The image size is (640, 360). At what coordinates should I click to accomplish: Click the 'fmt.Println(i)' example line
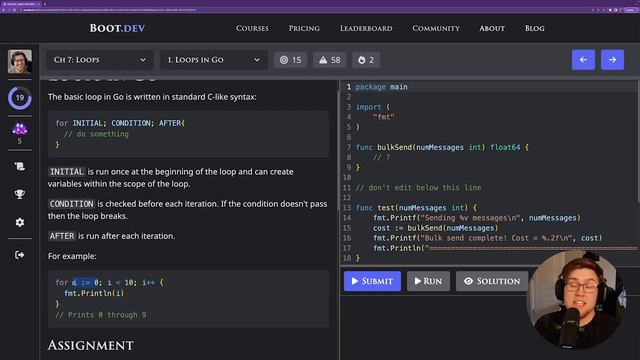click(94, 293)
